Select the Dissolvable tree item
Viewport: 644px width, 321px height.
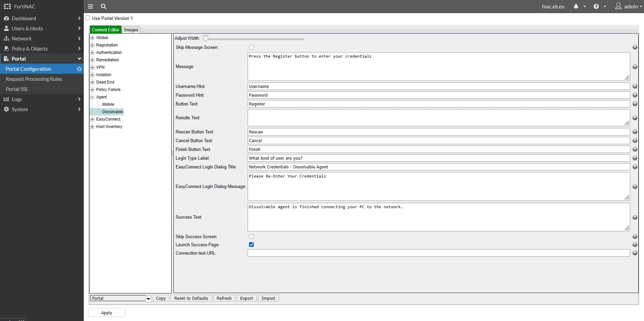pos(112,112)
